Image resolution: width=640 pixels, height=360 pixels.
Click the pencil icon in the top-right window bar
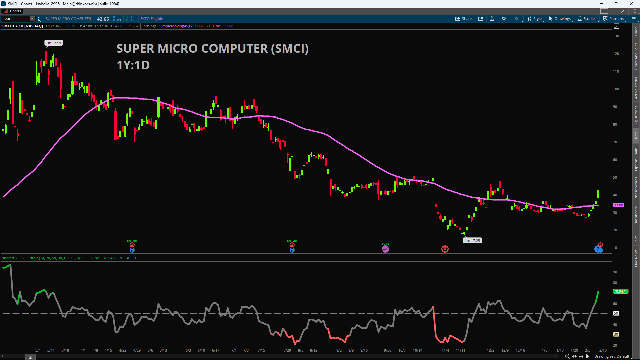623,11
